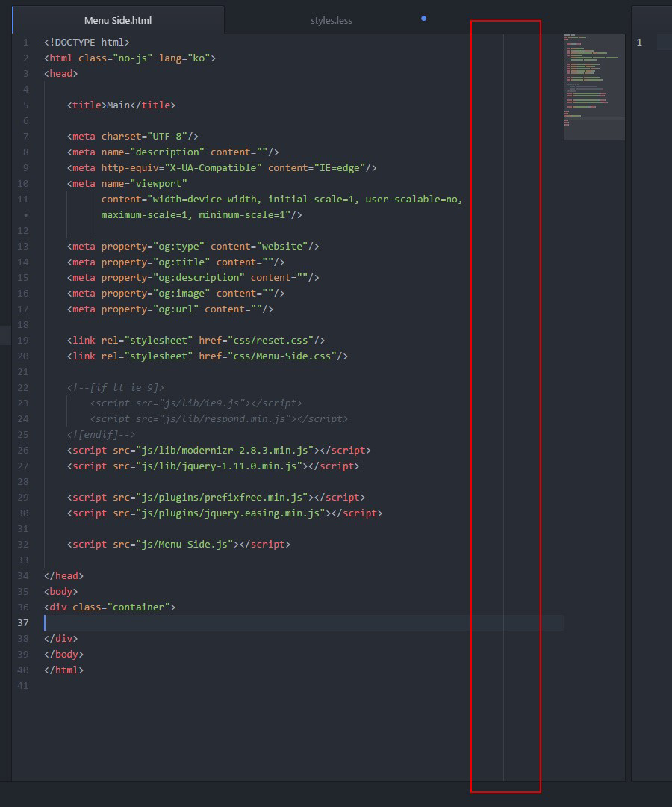Image resolution: width=672 pixels, height=807 pixels.
Task: Click the meta name="viewport" line
Action: (x=127, y=184)
